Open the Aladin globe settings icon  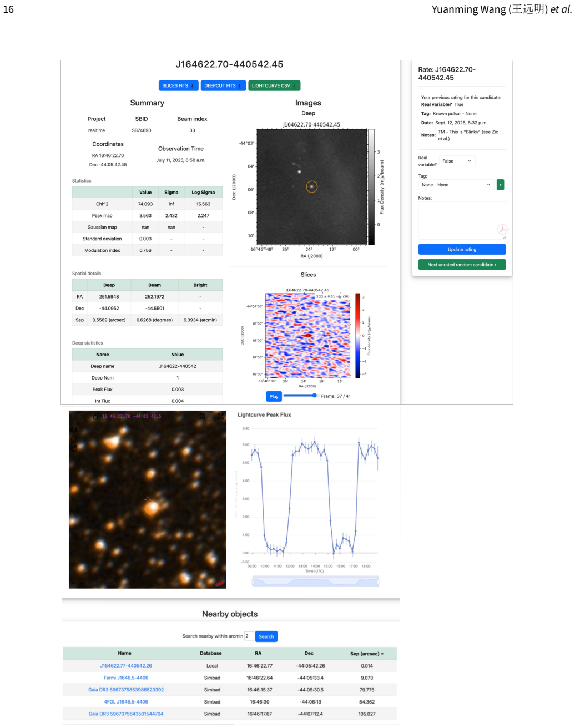pos(74,449)
